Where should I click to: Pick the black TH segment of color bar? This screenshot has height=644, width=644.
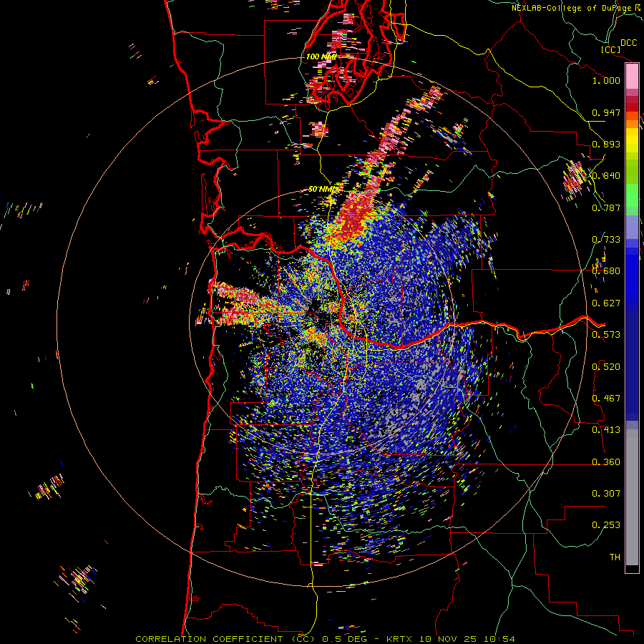point(632,569)
